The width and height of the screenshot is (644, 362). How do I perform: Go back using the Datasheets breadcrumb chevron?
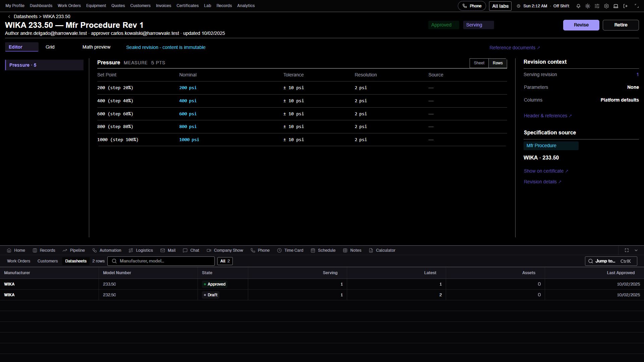point(9,16)
